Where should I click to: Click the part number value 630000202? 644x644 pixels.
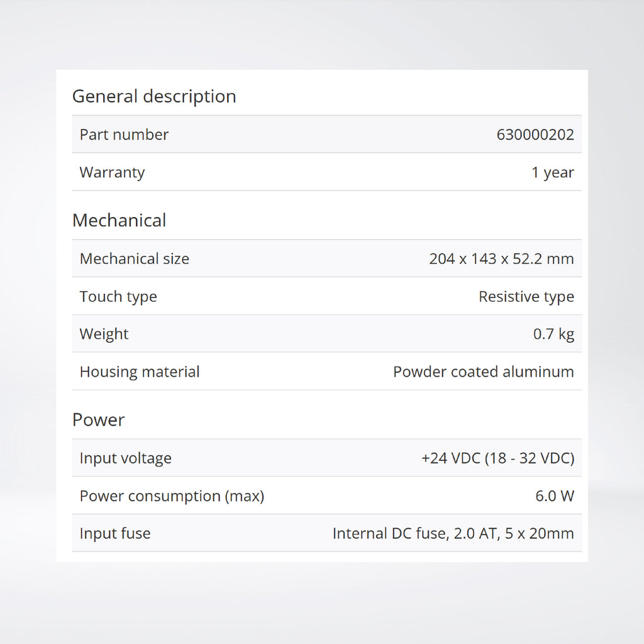pos(535,135)
